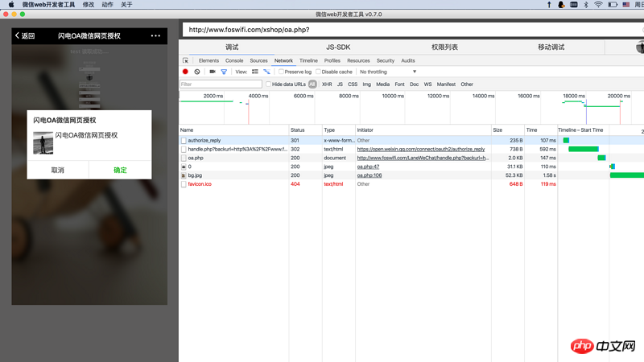Image resolution: width=644 pixels, height=362 pixels.
Task: Filter requests by XHR type
Action: pyautogui.click(x=327, y=84)
